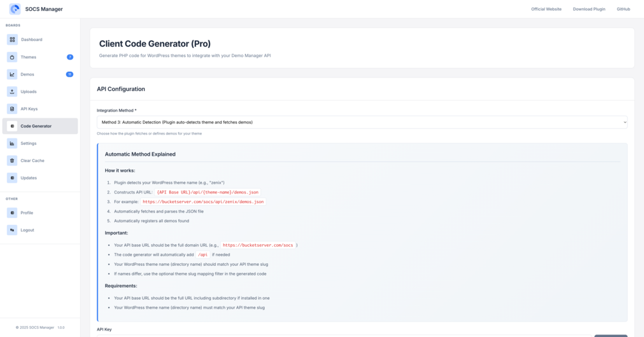Click the SOCS Manager title text
Image resolution: width=644 pixels, height=337 pixels.
[44, 9]
